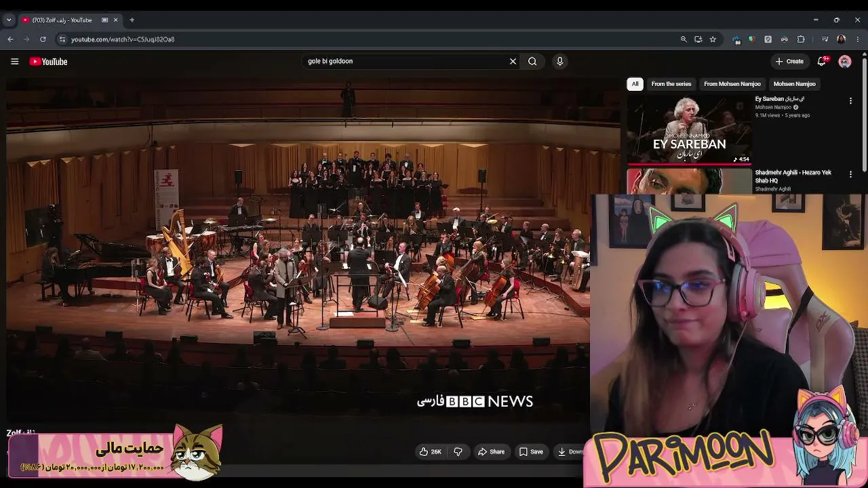Screen dimensions: 868x488
Task: Install the app via address bar icon
Action: (x=698, y=39)
